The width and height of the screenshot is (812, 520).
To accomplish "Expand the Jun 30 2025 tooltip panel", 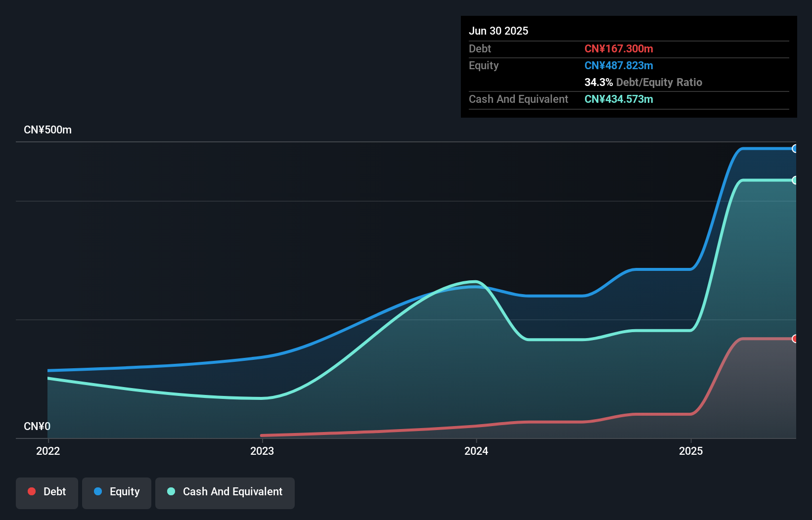I will coord(499,31).
